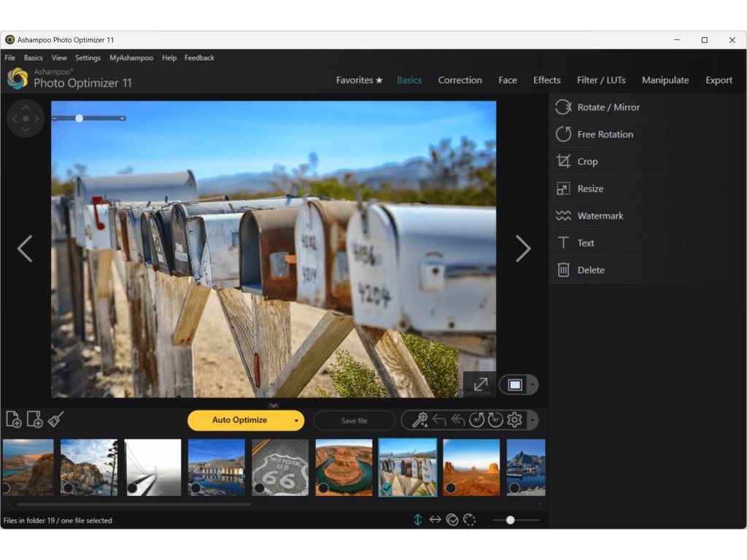Enter fullscreen with the expand arrows icon
The height and width of the screenshot is (560, 747).
480,384
